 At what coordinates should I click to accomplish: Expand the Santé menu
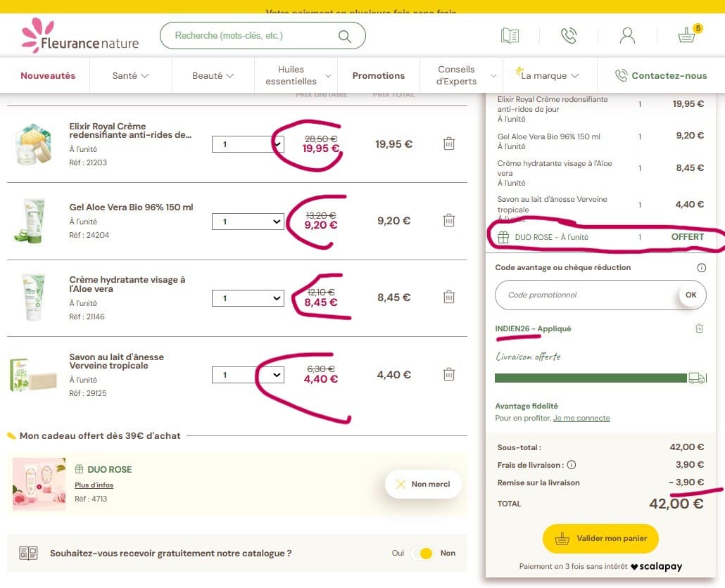click(130, 75)
